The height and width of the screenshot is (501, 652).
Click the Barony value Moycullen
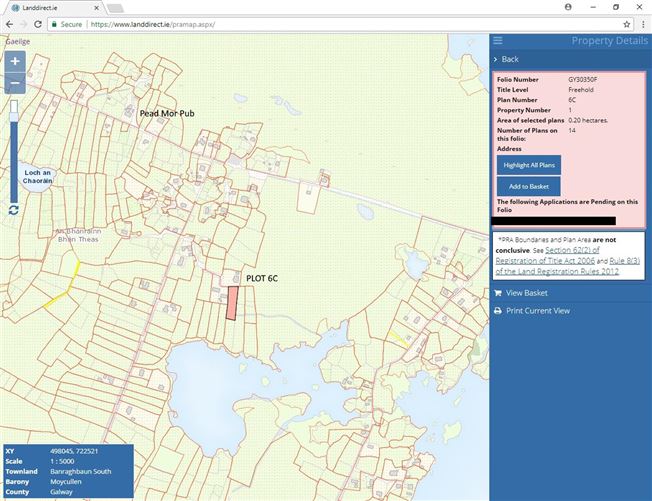click(x=66, y=481)
